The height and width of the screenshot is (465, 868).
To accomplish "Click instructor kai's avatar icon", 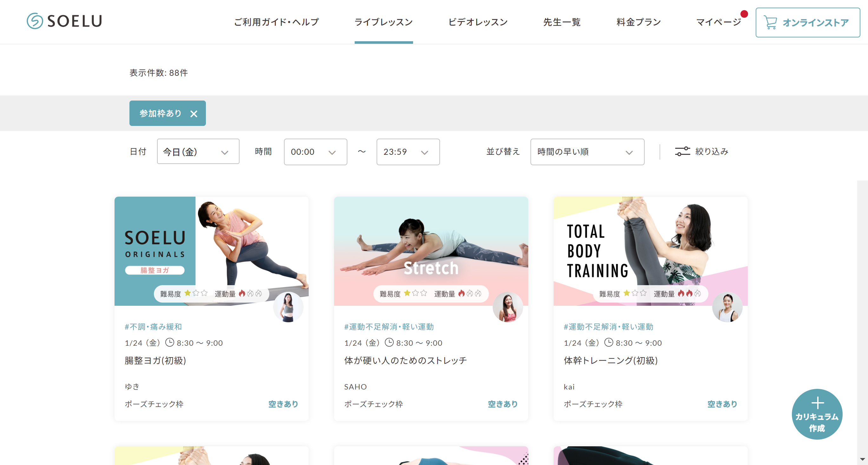I will coord(727,307).
